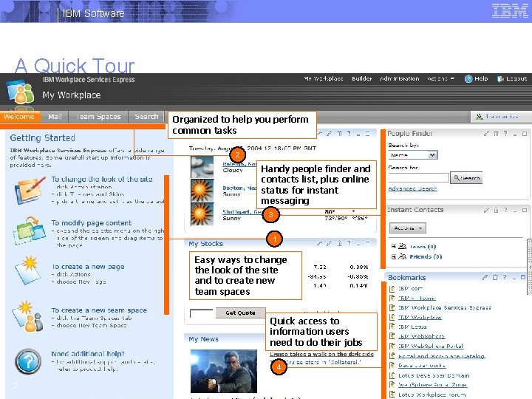Click the sunny weather thumbnail for Boston
The width and height of the screenshot is (532, 399).
click(x=202, y=191)
